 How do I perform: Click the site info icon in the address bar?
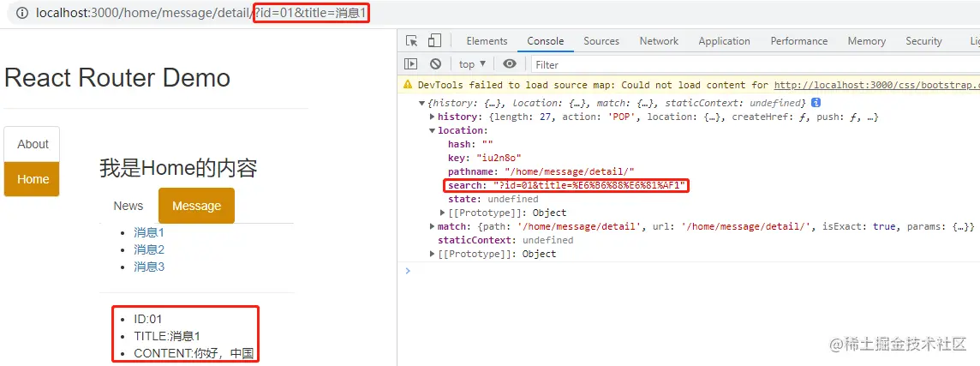click(x=22, y=13)
